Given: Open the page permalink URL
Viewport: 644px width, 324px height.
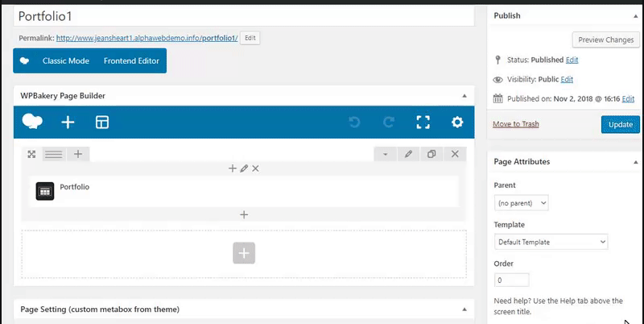Looking at the screenshot, I should 147,38.
